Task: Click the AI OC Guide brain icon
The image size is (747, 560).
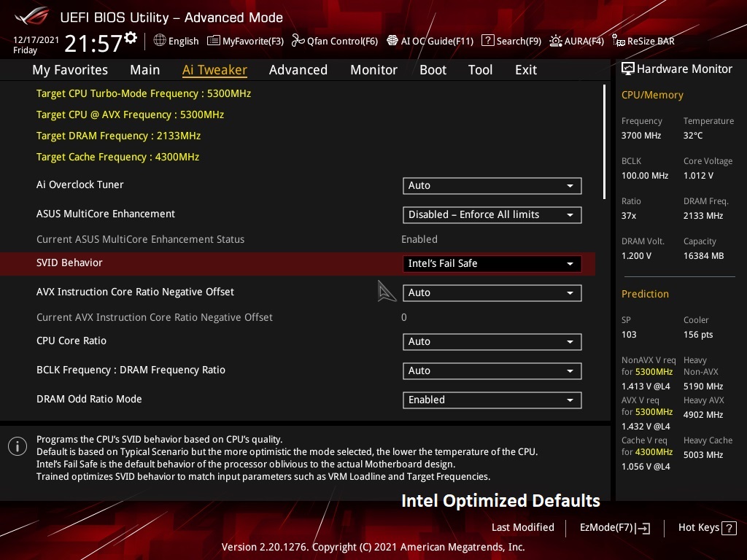Action: pos(392,41)
